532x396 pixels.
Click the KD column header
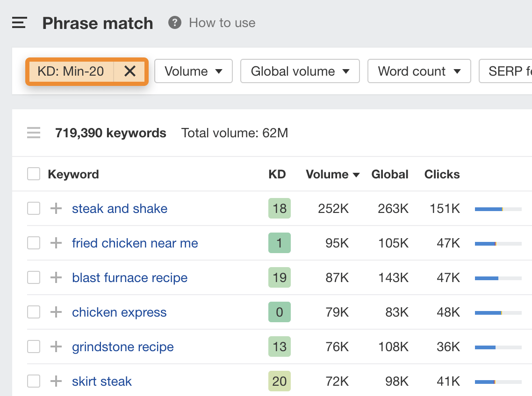(x=277, y=174)
